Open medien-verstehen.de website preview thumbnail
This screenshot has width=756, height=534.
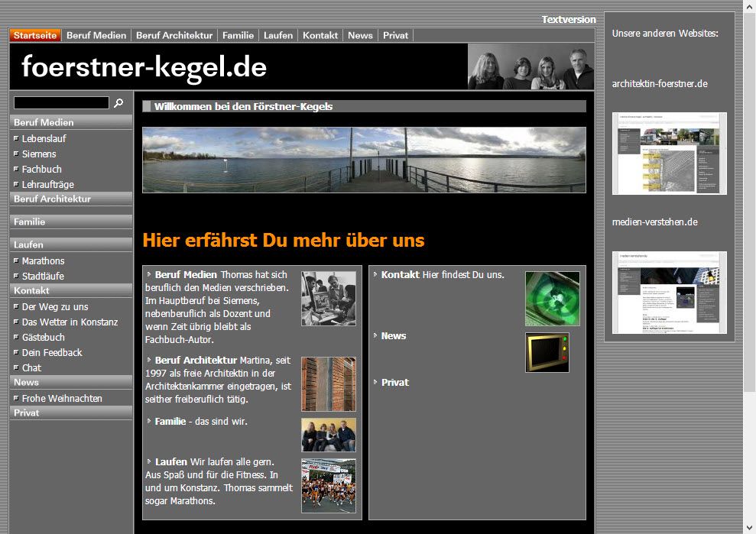click(x=669, y=293)
